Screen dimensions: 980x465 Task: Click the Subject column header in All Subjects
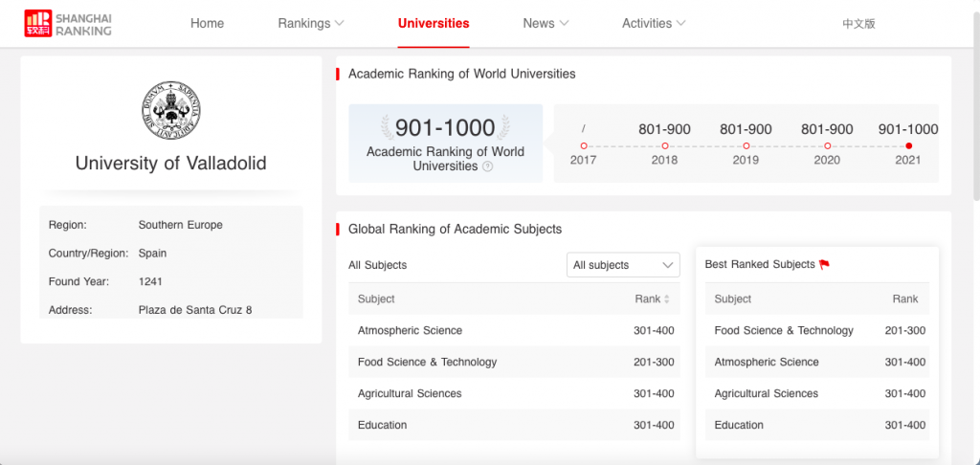coord(376,299)
